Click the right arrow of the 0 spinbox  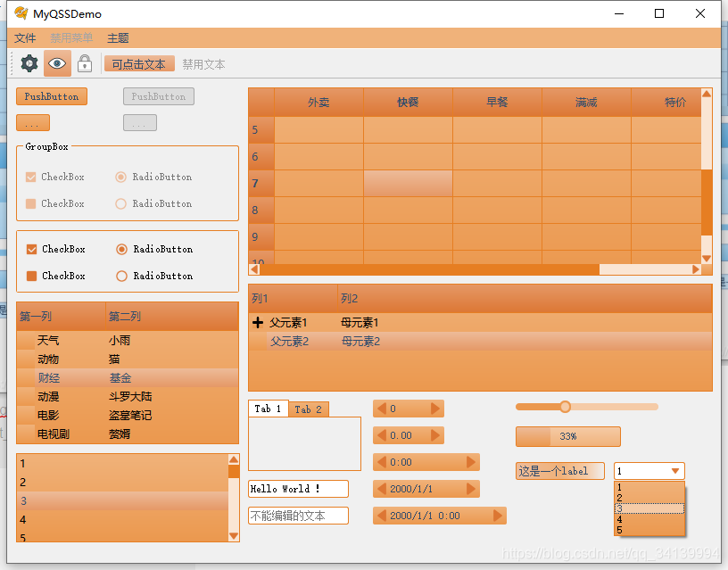pyautogui.click(x=435, y=409)
